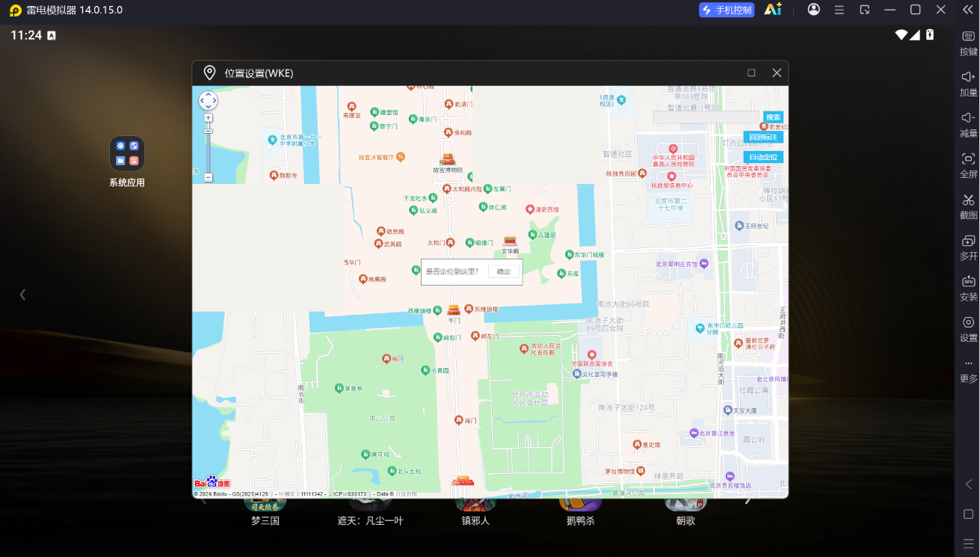Click the 朝歌 game label
Image resolution: width=980 pixels, height=557 pixels.
[685, 520]
